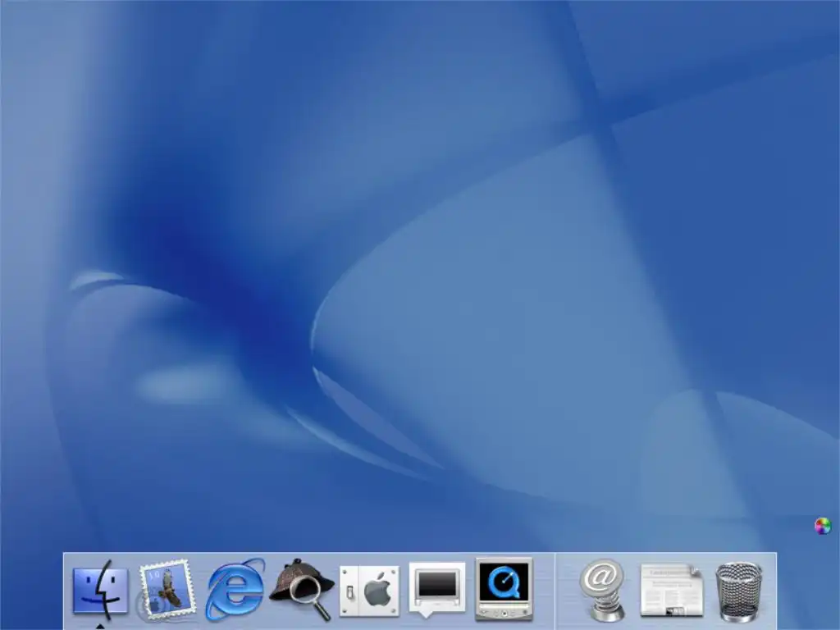The height and width of the screenshot is (630, 840).
Task: Click the Displays monitor Dock icon
Action: click(437, 588)
